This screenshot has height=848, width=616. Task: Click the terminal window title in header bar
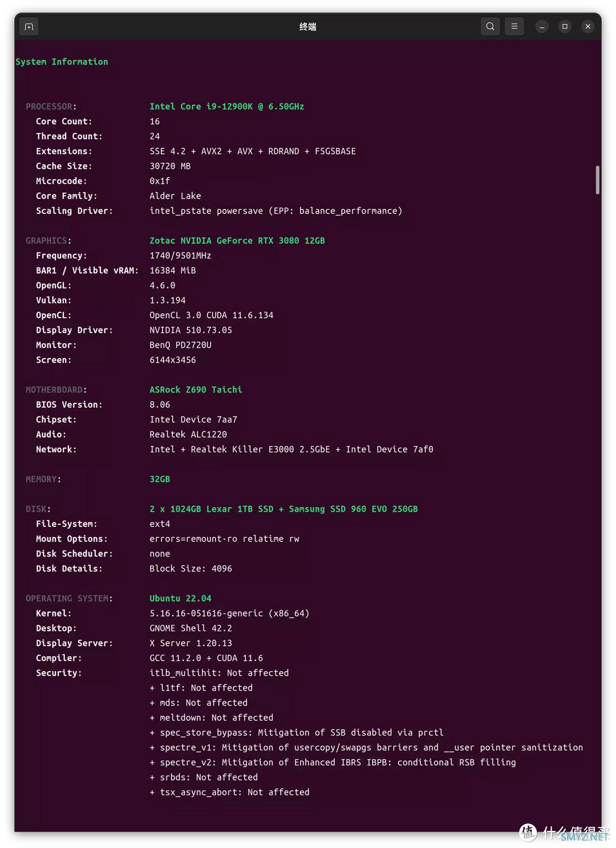point(308,26)
